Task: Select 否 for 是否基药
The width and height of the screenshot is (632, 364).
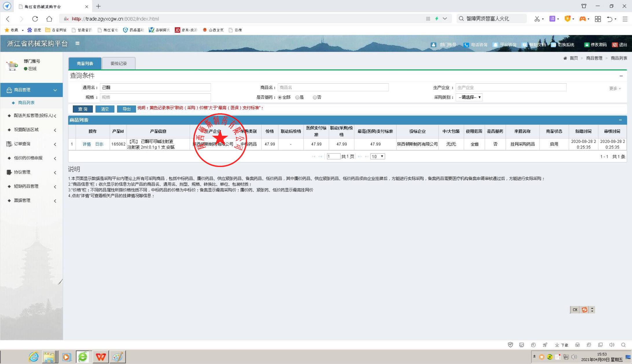Action: point(314,97)
